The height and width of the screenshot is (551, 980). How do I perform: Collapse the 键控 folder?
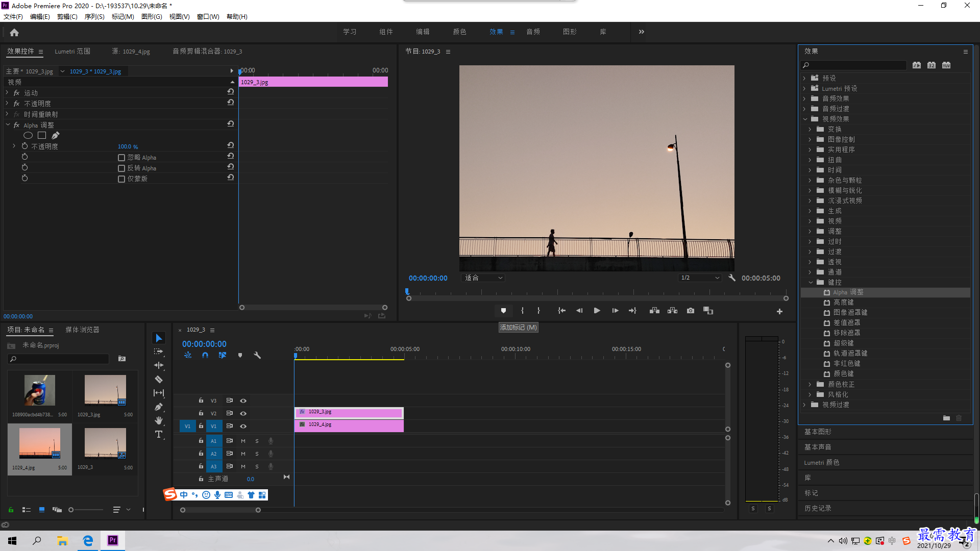(x=811, y=282)
